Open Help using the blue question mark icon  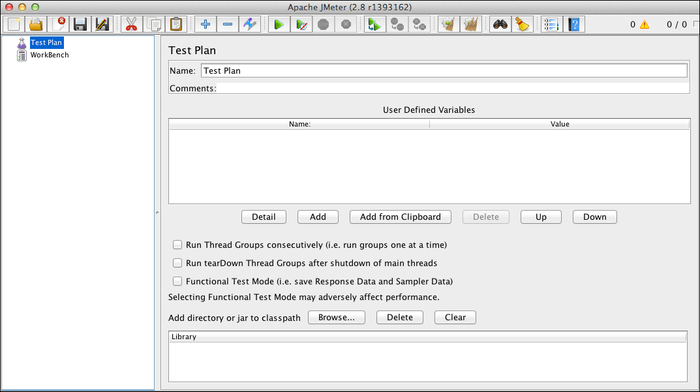pyautogui.click(x=574, y=25)
